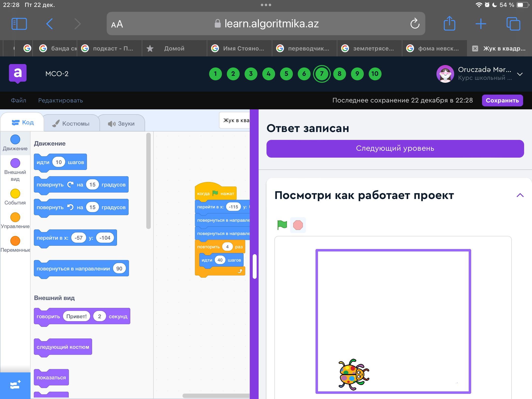Go to level 10

375,74
